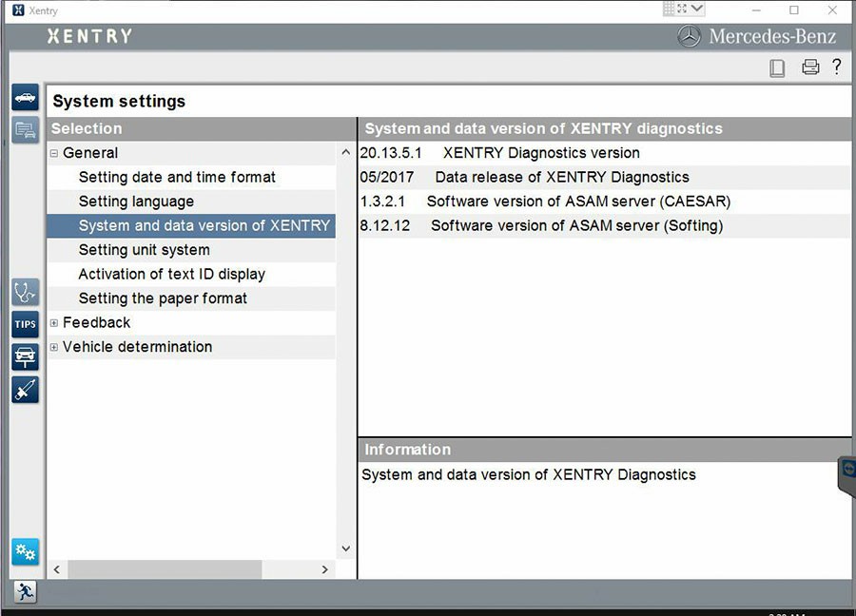The width and height of the screenshot is (856, 616).
Task: Open the book manual icon
Action: 777,67
